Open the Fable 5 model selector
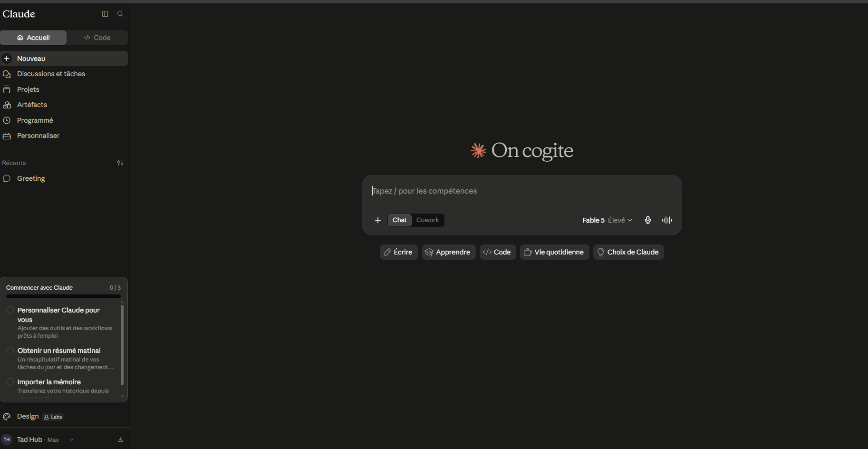868x449 pixels. (607, 220)
